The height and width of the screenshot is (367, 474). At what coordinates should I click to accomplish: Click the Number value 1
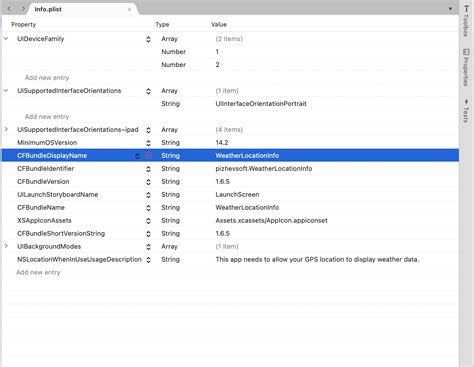tap(217, 52)
